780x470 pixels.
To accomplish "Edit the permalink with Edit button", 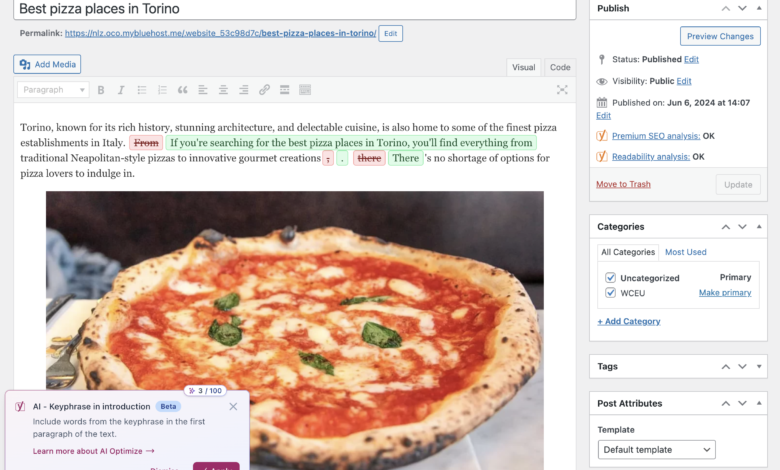I will (x=390, y=33).
